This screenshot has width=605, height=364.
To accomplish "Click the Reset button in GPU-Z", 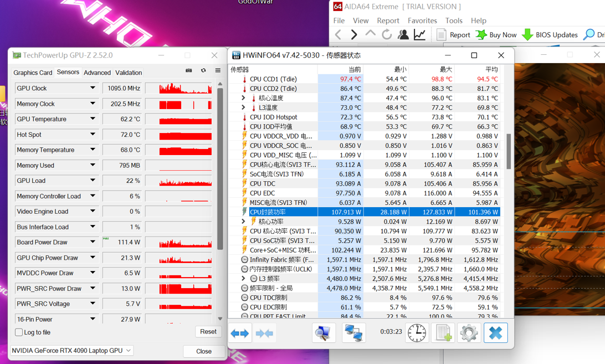I will click(208, 332).
